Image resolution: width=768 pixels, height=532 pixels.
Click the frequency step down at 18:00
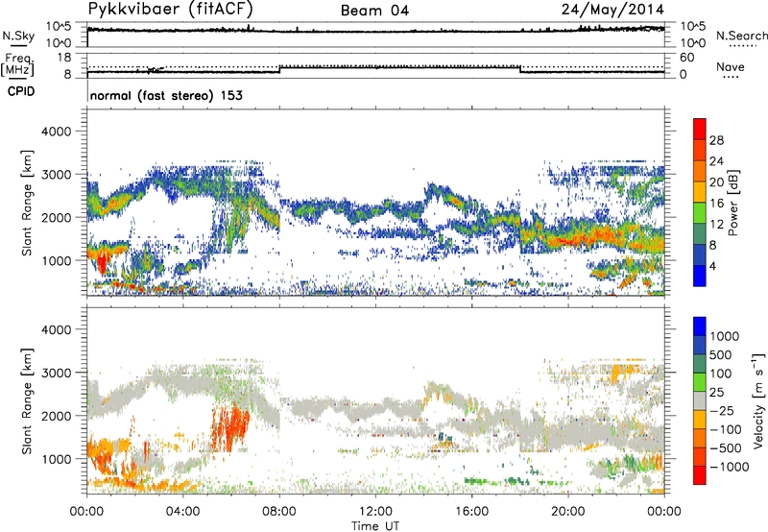pyautogui.click(x=519, y=69)
